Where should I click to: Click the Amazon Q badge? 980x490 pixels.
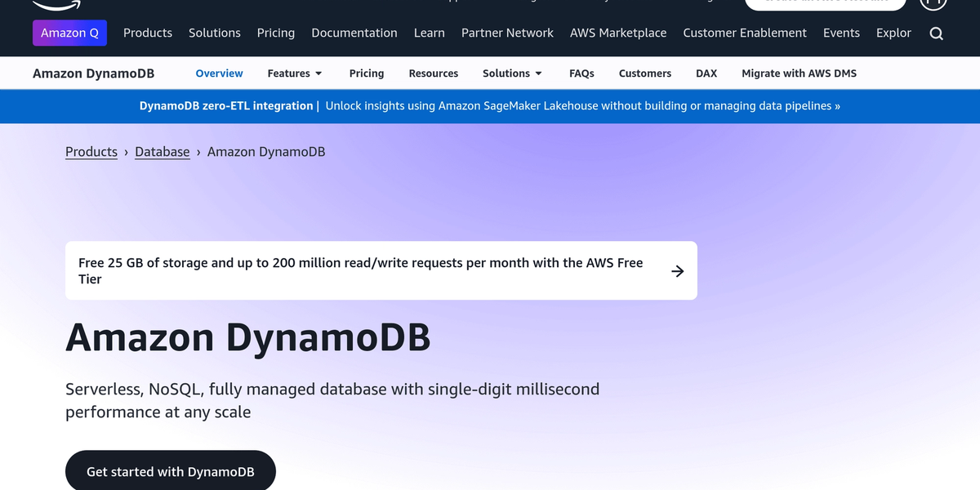(69, 33)
